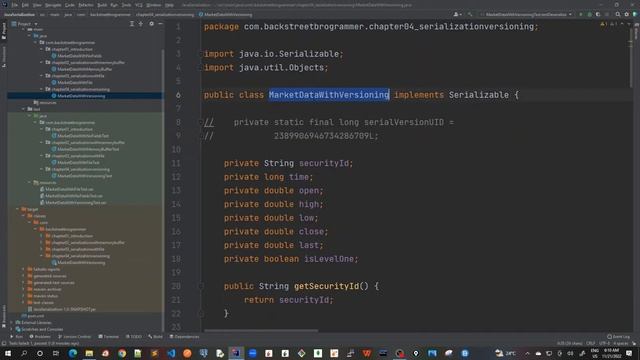Viewport: 640px width, 360px height.
Task: Open the Build menu
Action: (102, 5)
